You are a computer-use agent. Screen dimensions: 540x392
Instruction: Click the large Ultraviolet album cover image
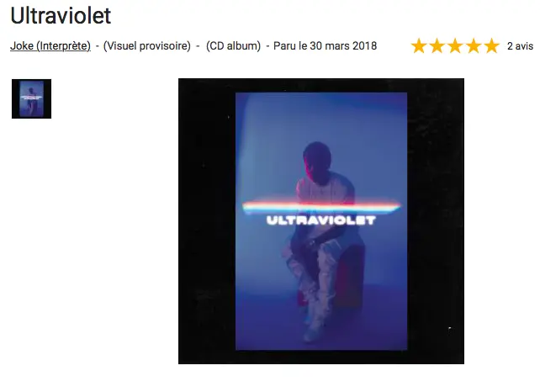[x=321, y=221]
